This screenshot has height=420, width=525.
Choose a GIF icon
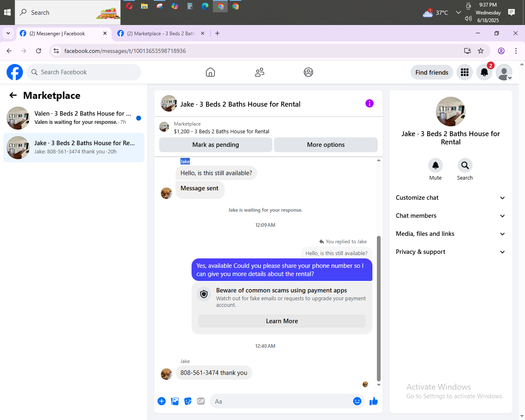[x=201, y=401]
